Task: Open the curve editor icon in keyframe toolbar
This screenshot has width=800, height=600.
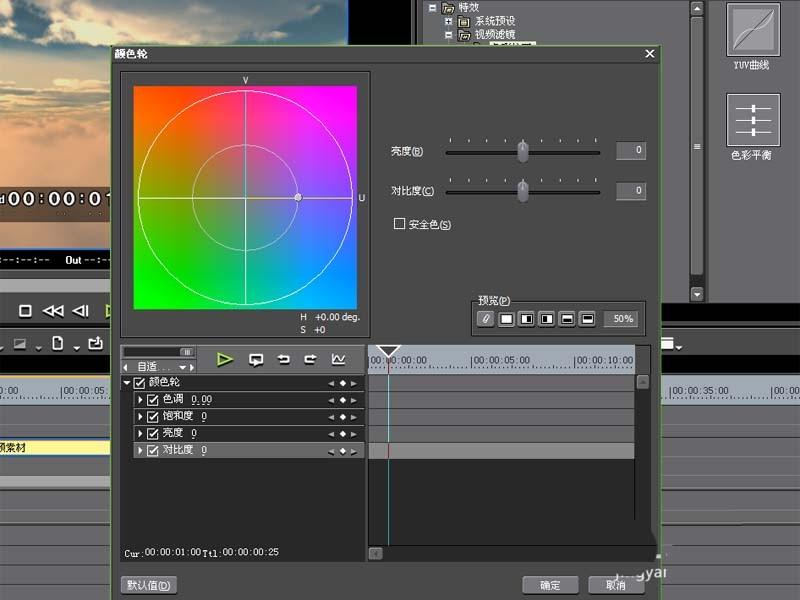Action: point(340,358)
